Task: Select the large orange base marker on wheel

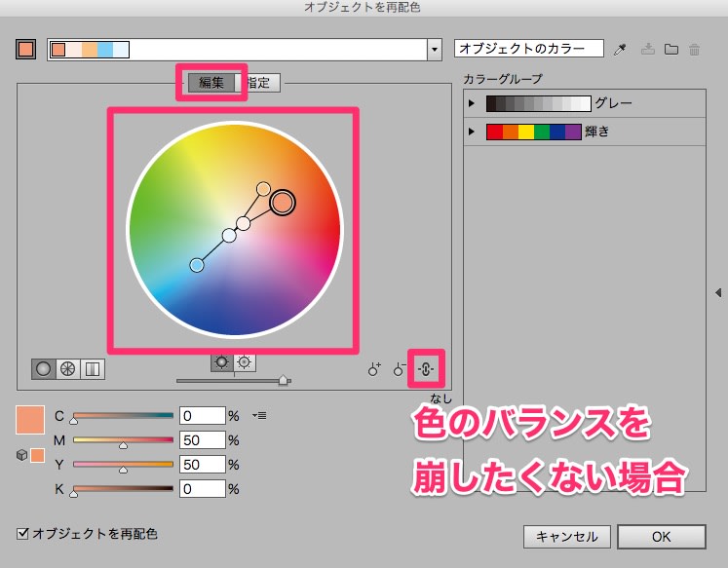Action: click(x=283, y=203)
